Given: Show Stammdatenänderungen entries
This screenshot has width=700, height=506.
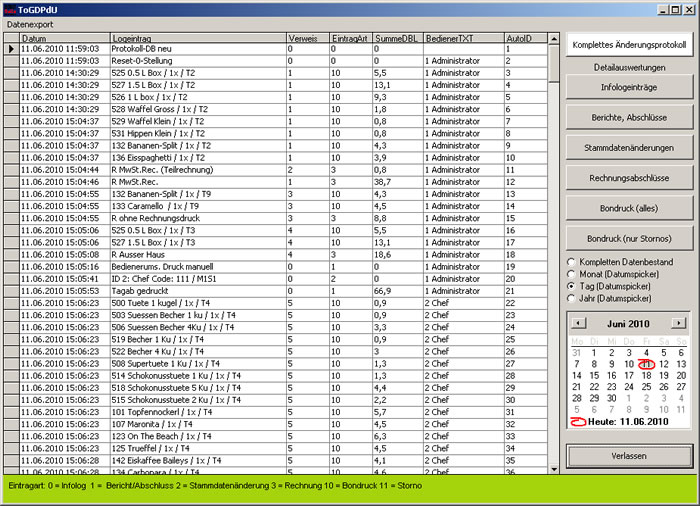Looking at the screenshot, I should click(629, 148).
